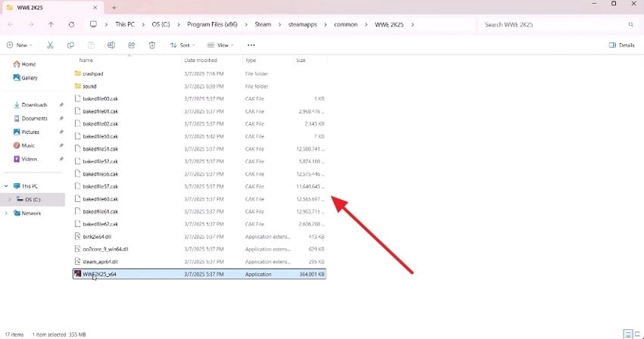
Task: Open the View dropdown
Action: [x=220, y=45]
